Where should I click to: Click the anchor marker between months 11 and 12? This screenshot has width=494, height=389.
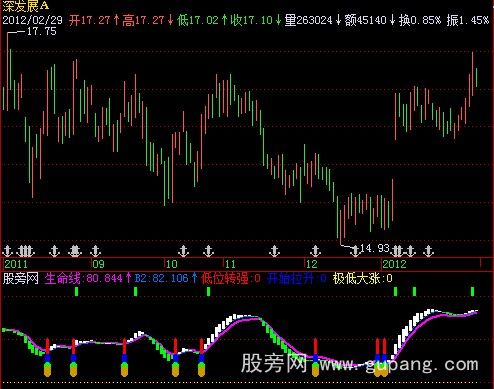point(274,251)
